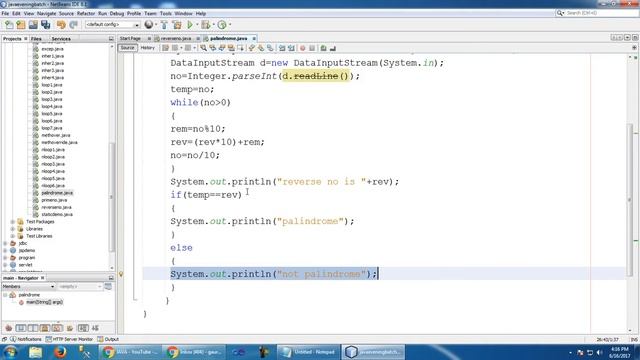
Task: Click the globe browser icon in toolbar
Action: (x=149, y=25)
